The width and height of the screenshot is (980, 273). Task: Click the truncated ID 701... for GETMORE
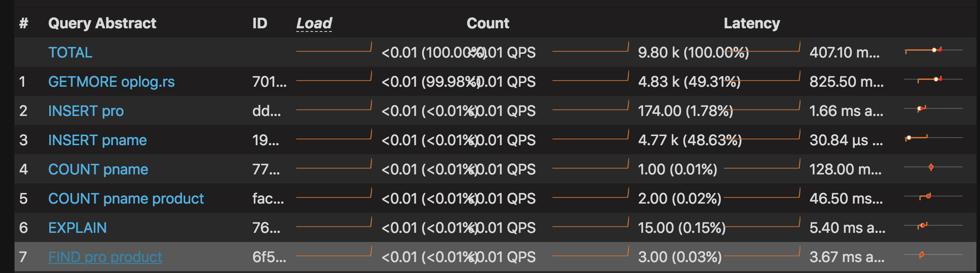pos(269,82)
